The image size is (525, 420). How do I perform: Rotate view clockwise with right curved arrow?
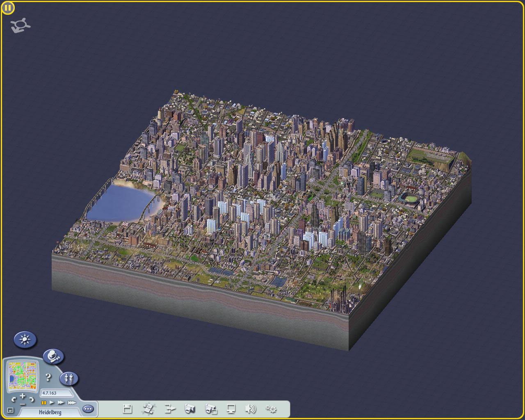pyautogui.click(x=32, y=399)
